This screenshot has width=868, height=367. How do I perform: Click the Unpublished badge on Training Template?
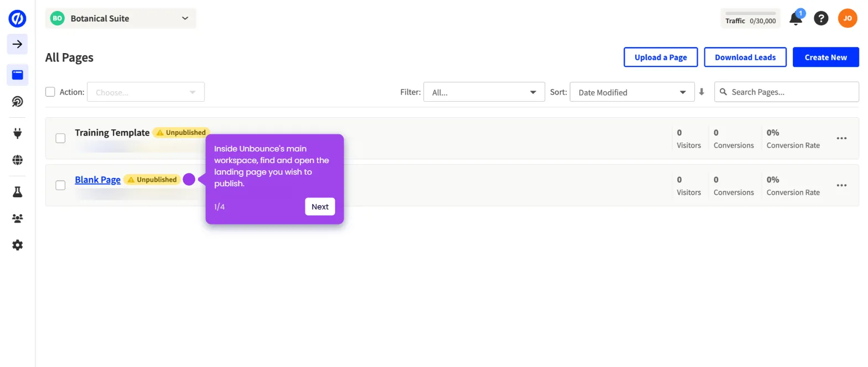[181, 133]
